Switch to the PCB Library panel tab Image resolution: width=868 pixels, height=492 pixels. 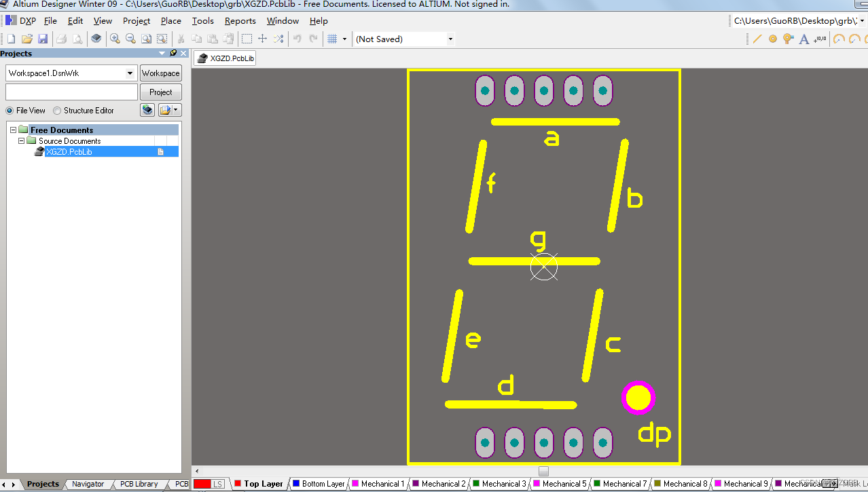[139, 484]
